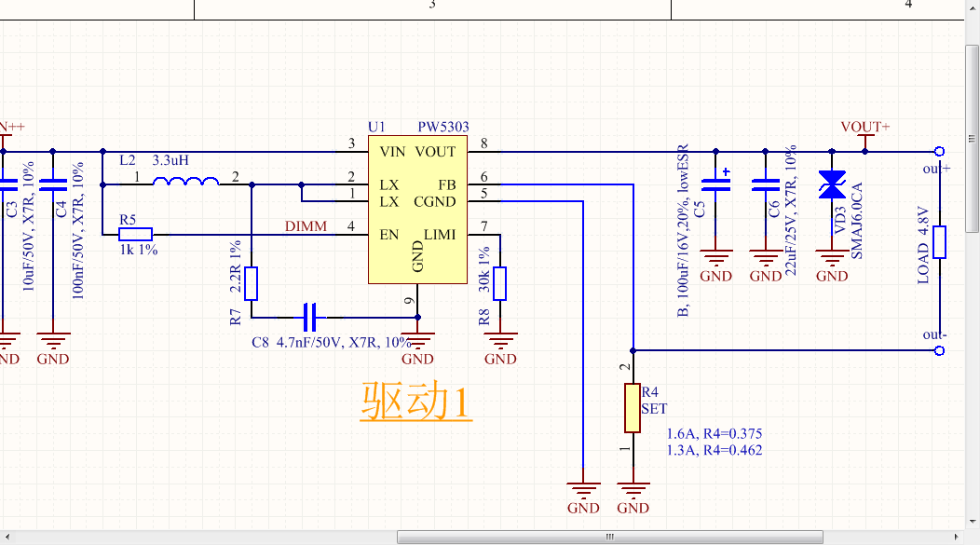
Task: Click the out+ output terminal circle
Action: tap(939, 152)
